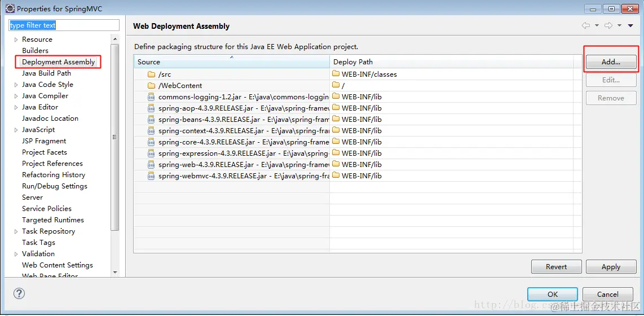Open the view menu triangle in page header

click(x=630, y=26)
